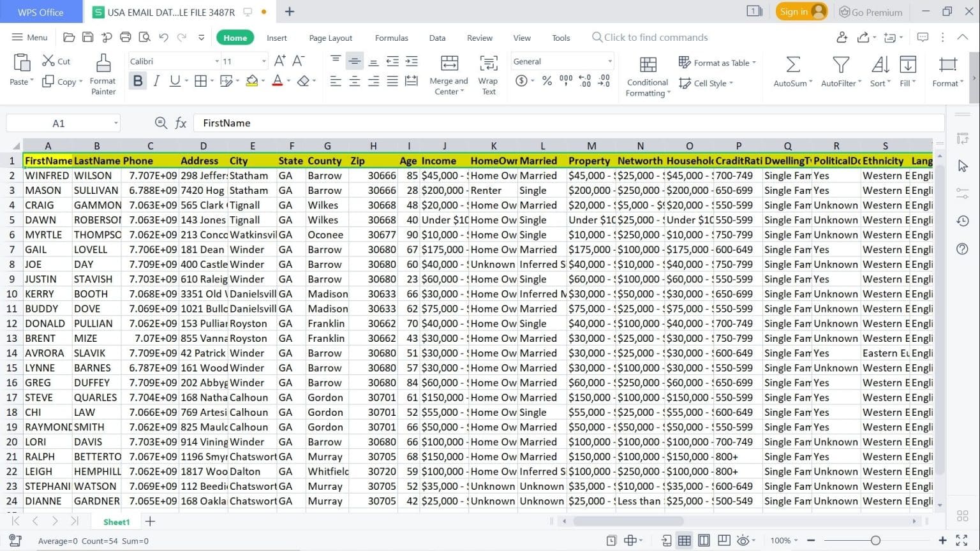Cut the selected cells
The image size is (980, 551).
click(56, 61)
